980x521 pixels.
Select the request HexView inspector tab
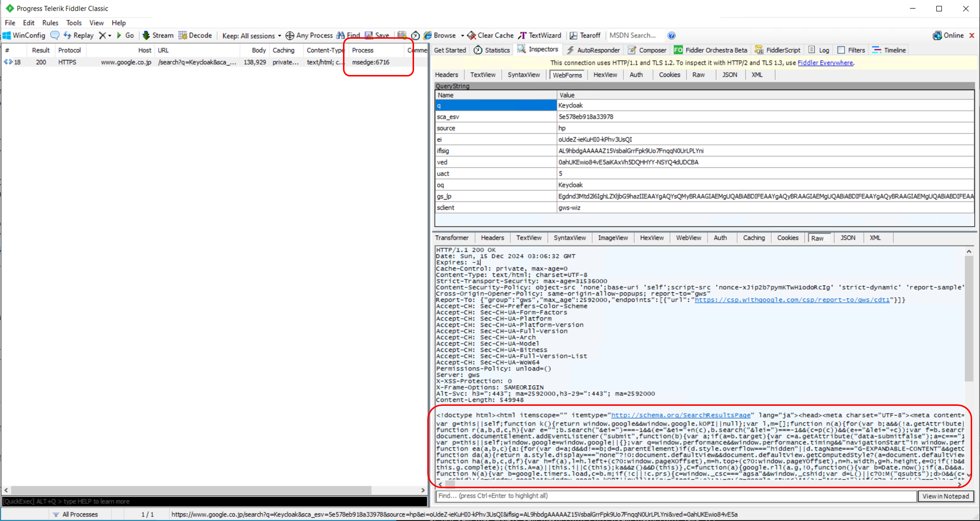pyautogui.click(x=605, y=74)
